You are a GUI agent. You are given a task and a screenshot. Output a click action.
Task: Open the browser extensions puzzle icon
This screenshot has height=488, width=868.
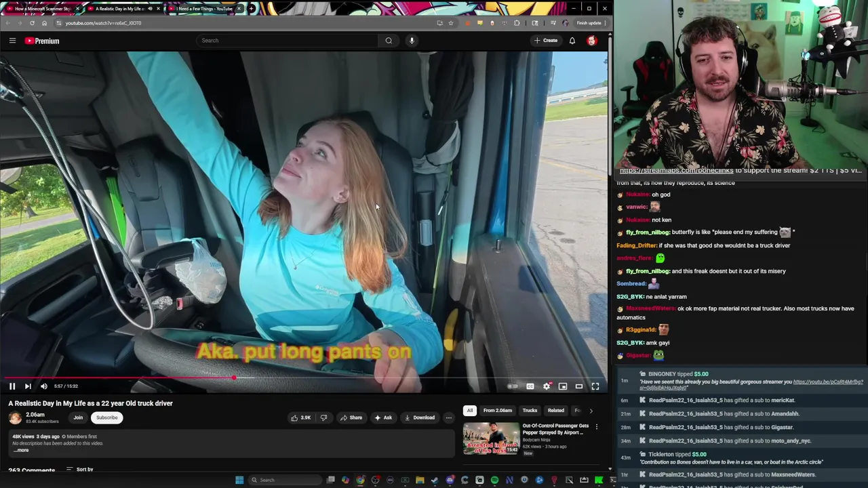[x=517, y=23]
